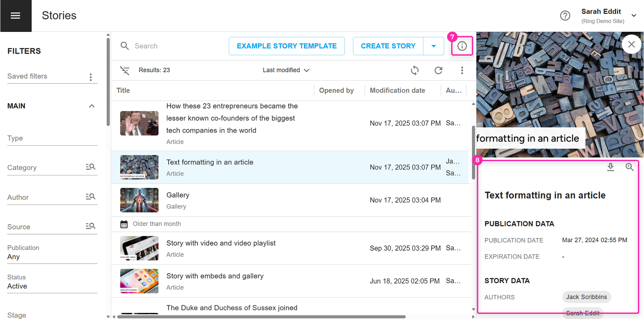This screenshot has width=644, height=319.
Task: Collapse the MAIN filters section
Action: coord(92,106)
